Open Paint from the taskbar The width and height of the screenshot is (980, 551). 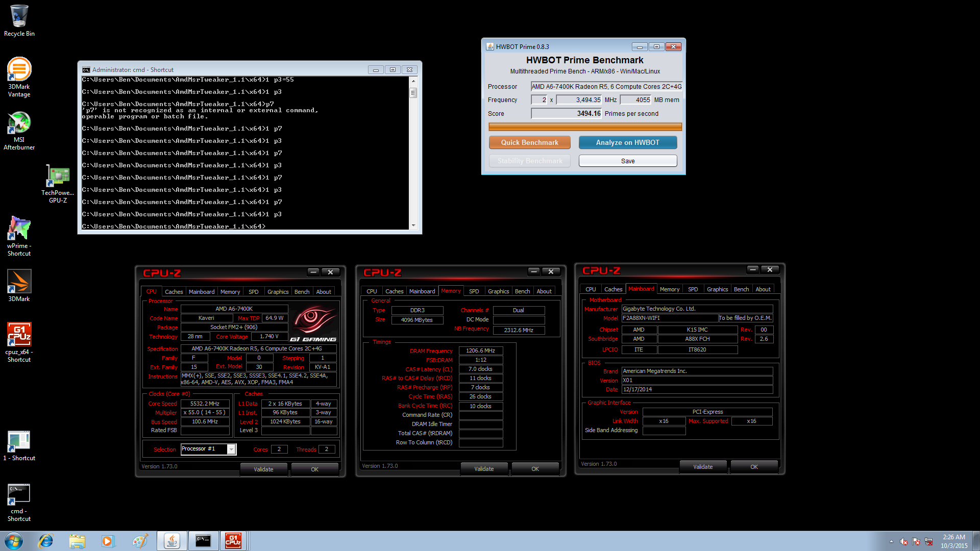(x=139, y=541)
